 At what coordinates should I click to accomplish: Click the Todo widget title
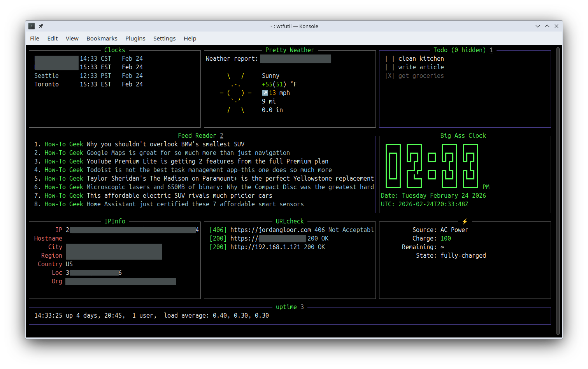463,50
